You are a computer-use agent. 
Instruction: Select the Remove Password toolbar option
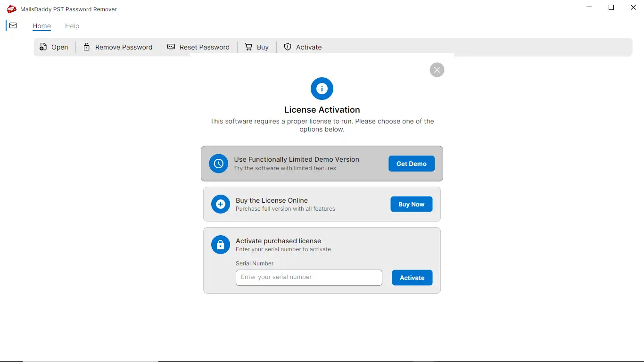coord(118,47)
